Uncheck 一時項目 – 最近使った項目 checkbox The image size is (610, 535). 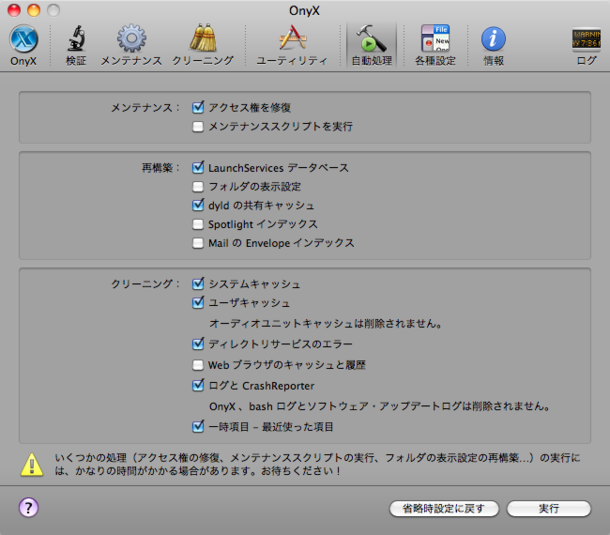198,427
